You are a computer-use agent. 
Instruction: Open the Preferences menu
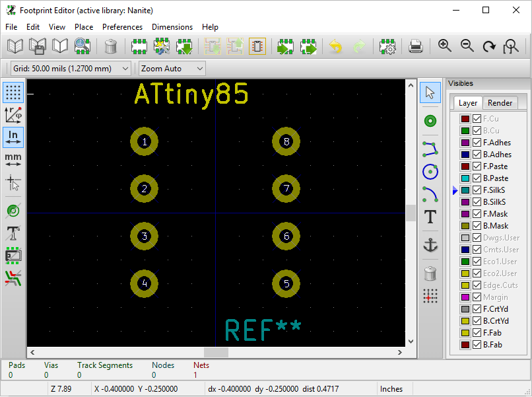point(122,27)
